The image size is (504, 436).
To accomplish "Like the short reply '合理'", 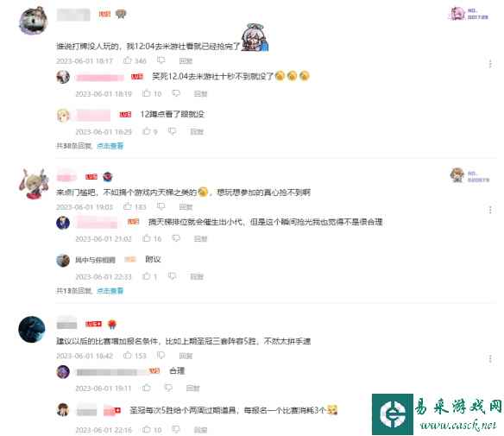I will coord(147,388).
